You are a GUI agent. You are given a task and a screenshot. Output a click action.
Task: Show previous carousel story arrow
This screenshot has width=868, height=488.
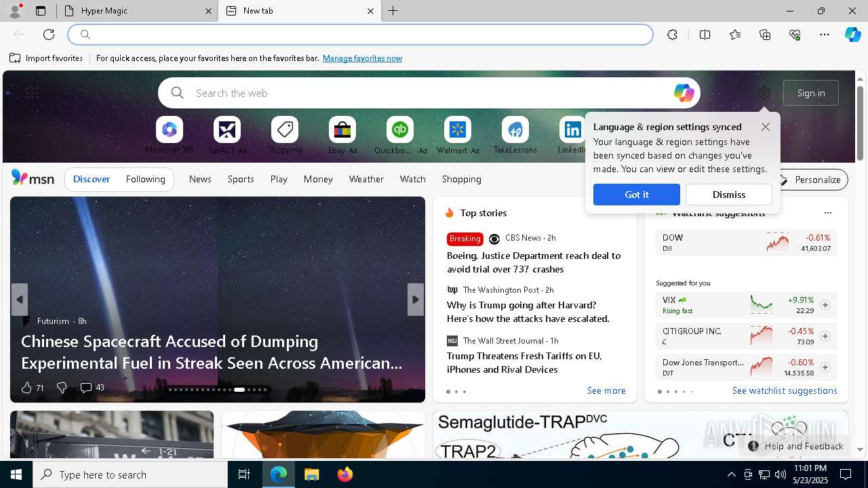20,300
